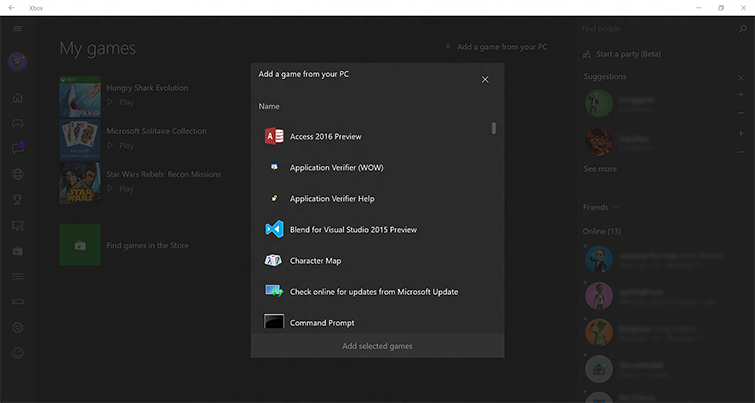The height and width of the screenshot is (403, 755).
Task: Select Check online for updates icon
Action: (274, 291)
